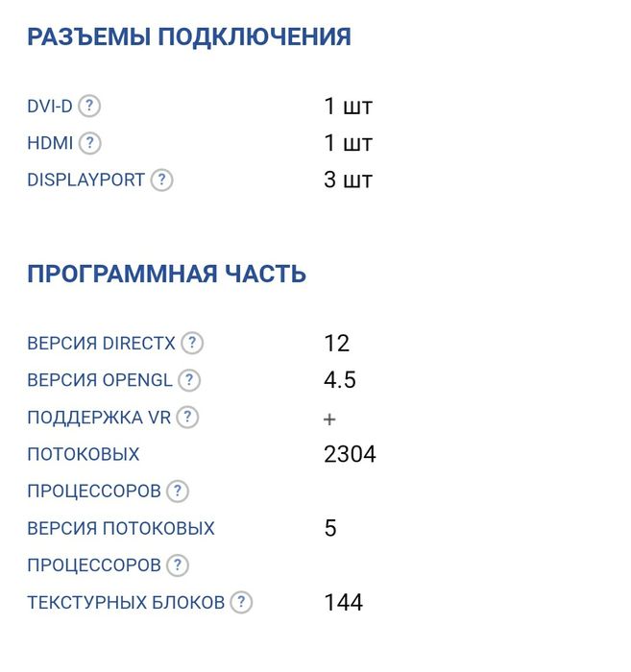Click the HDMI label text
The width and height of the screenshot is (631, 672).
50,143
